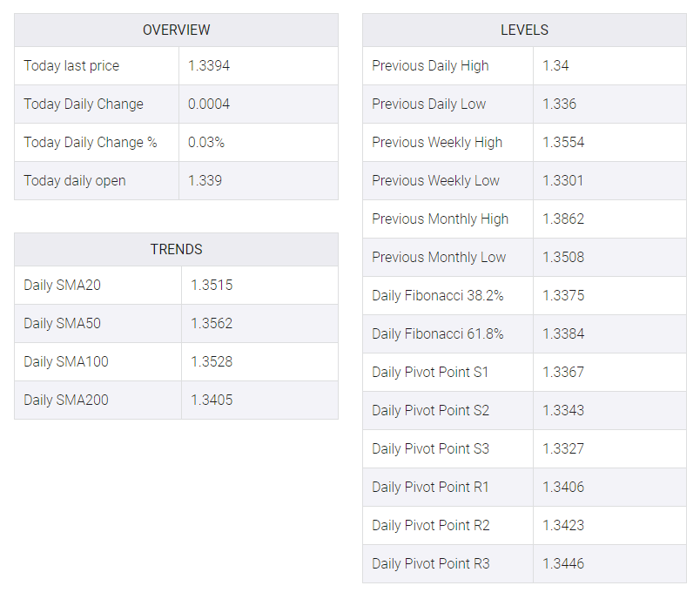Image resolution: width=700 pixels, height=599 pixels.
Task: Click the Daily SMA50 label
Action: tap(62, 323)
